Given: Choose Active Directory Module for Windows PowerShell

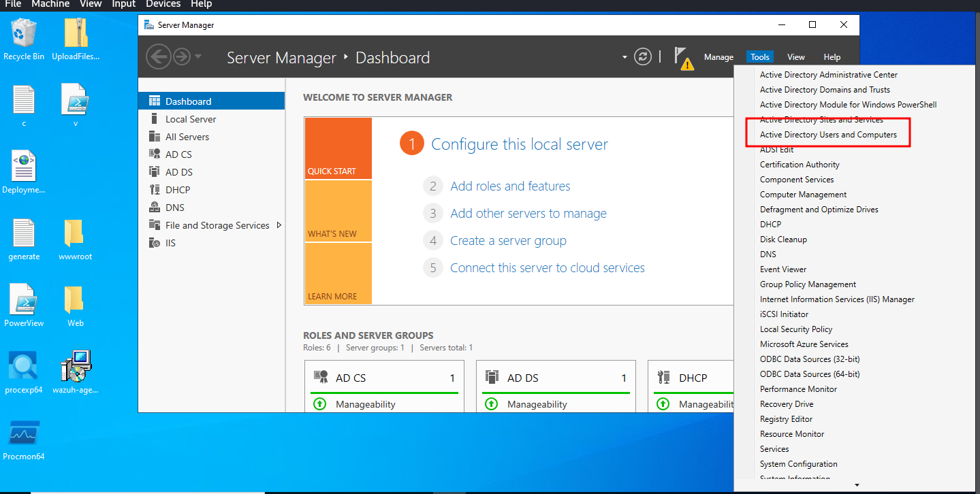Looking at the screenshot, I should pyautogui.click(x=849, y=105).
